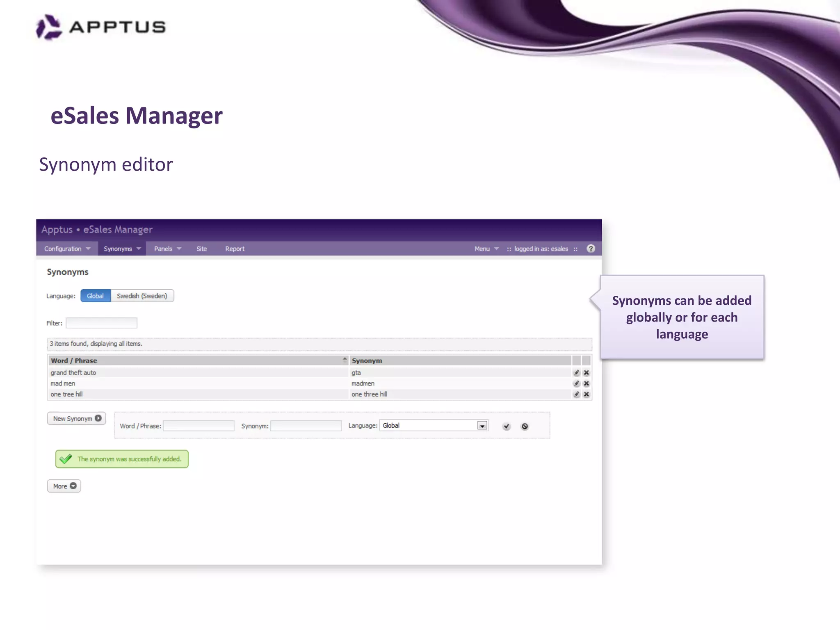
Task: Edit the 'mad men' synonym row
Action: coord(576,383)
